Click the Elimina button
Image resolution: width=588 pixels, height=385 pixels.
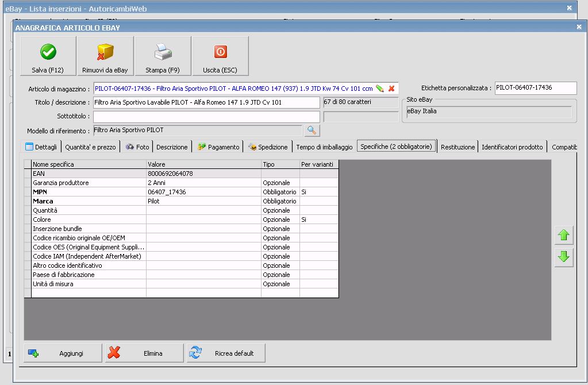point(145,353)
